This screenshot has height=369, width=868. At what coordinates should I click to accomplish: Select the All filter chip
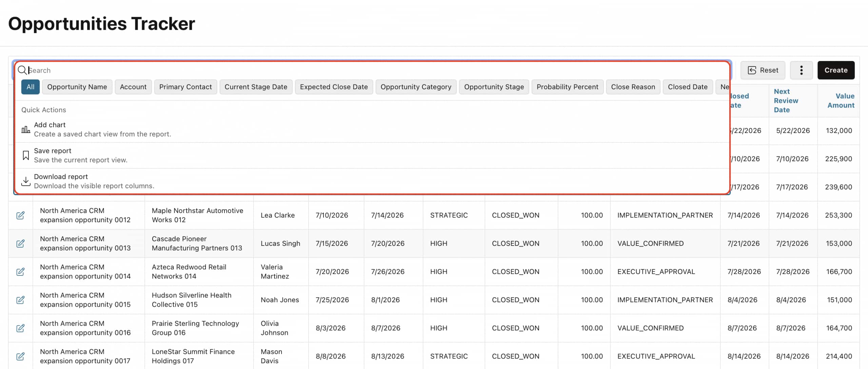click(31, 87)
